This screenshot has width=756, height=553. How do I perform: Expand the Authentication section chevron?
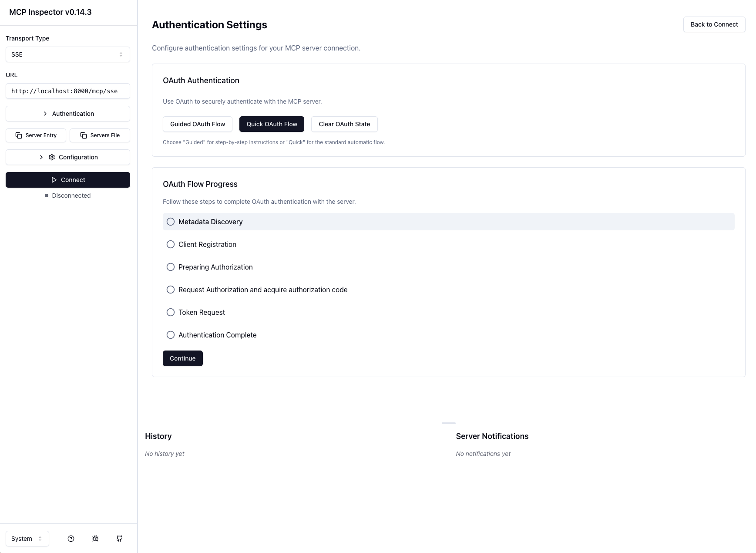[45, 114]
